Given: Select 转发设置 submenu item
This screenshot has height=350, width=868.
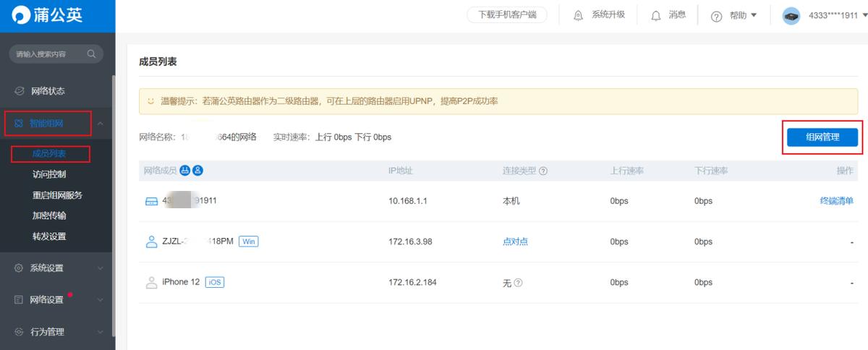Looking at the screenshot, I should (49, 236).
